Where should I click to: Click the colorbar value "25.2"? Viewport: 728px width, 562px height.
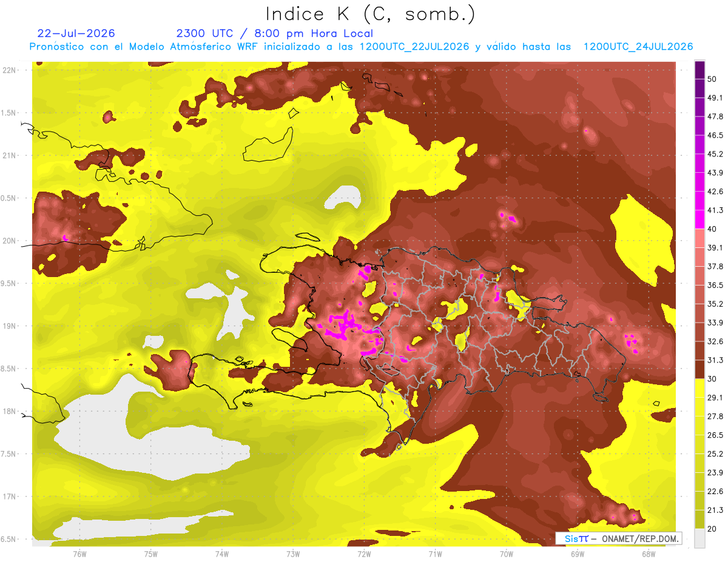tap(715, 453)
